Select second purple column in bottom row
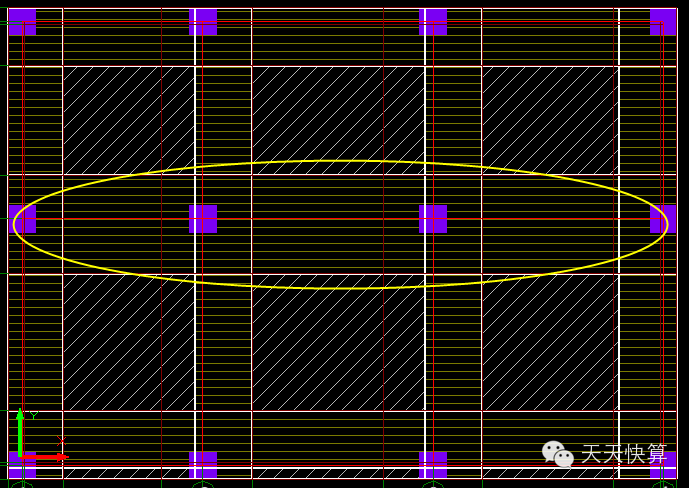Viewport: 689px width, 488px height. [203, 465]
